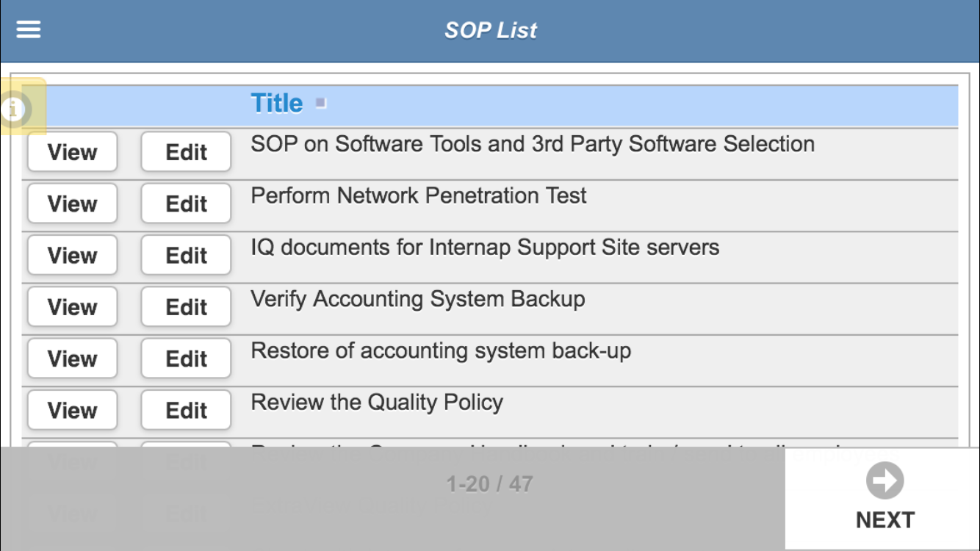The height and width of the screenshot is (551, 980).
Task: View SOP on Software Tools selection
Action: click(72, 152)
